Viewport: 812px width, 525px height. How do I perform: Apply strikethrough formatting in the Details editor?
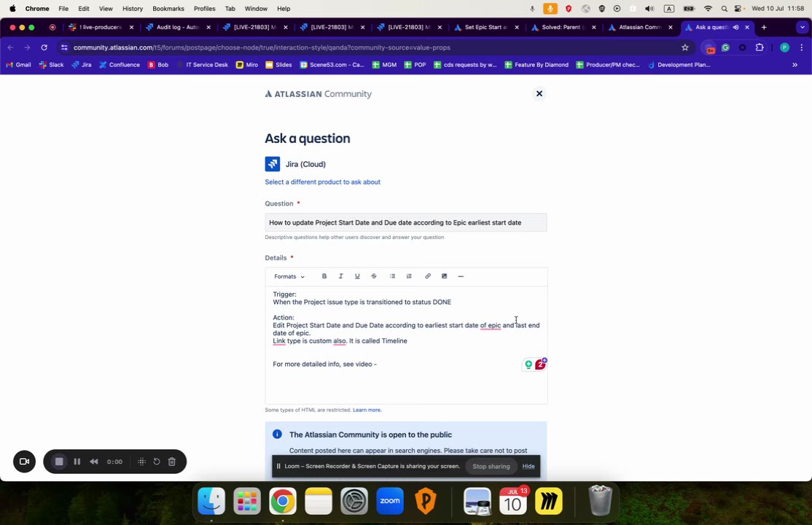click(374, 276)
